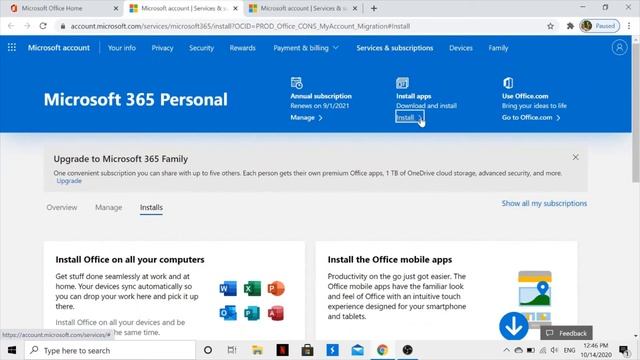This screenshot has width=640, height=360.
Task: Click the Word app icon
Action: [228, 289]
